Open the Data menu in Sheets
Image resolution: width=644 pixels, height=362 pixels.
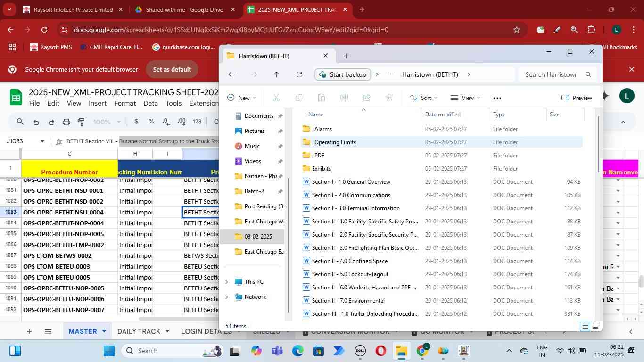click(150, 103)
